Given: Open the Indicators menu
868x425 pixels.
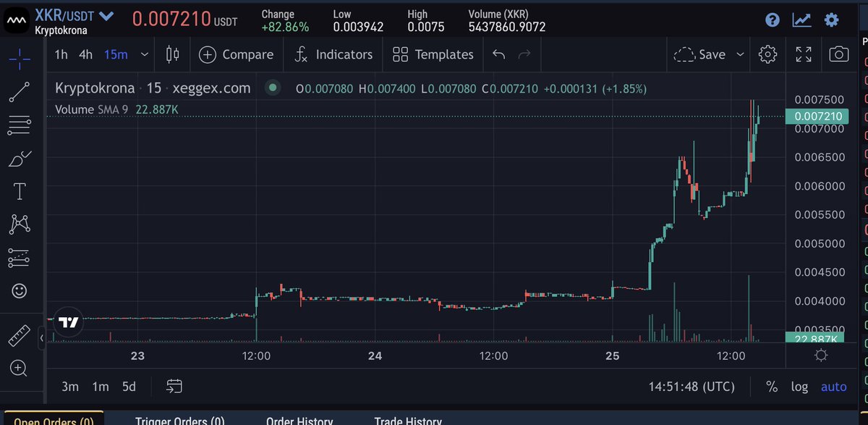Looking at the screenshot, I should pyautogui.click(x=333, y=54).
